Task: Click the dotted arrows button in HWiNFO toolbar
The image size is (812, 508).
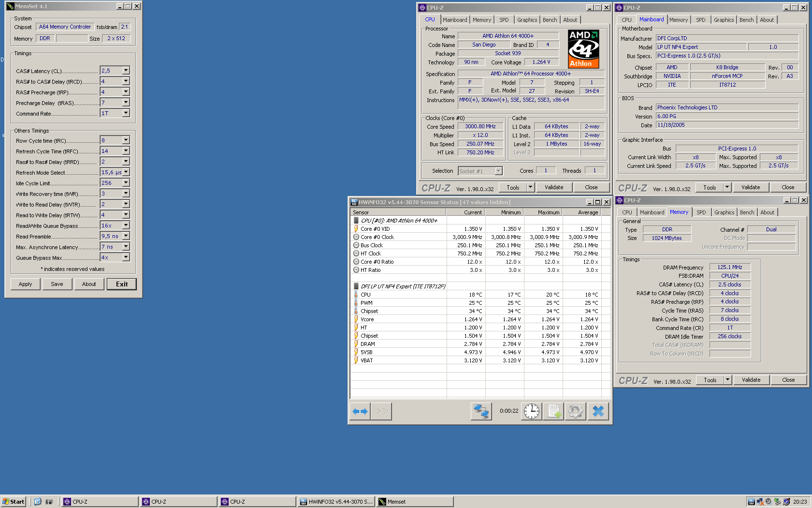Action: tap(381, 411)
